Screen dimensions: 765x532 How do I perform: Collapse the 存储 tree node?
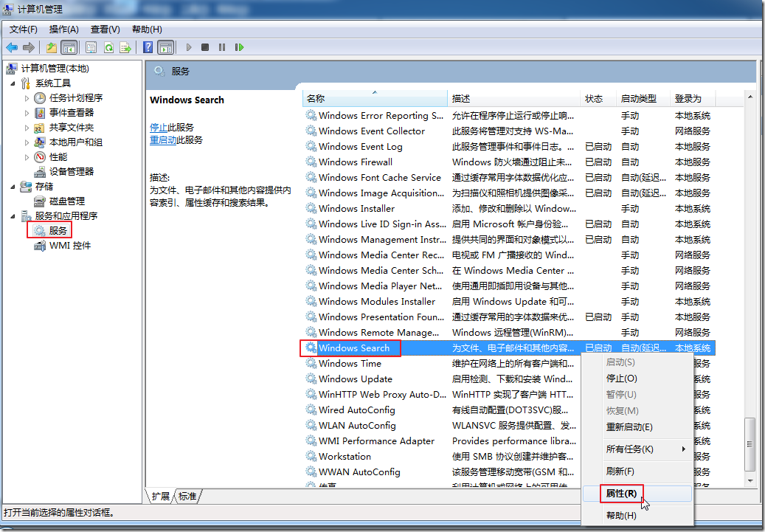(x=13, y=187)
